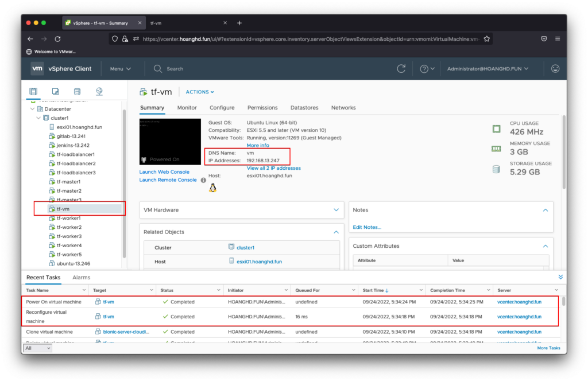Switch to the Datastores tab
588x382 pixels.
304,108
